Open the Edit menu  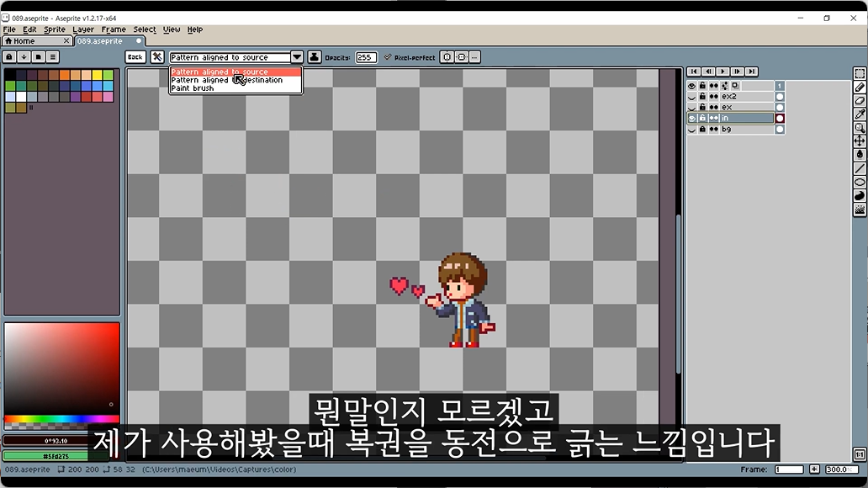(29, 29)
